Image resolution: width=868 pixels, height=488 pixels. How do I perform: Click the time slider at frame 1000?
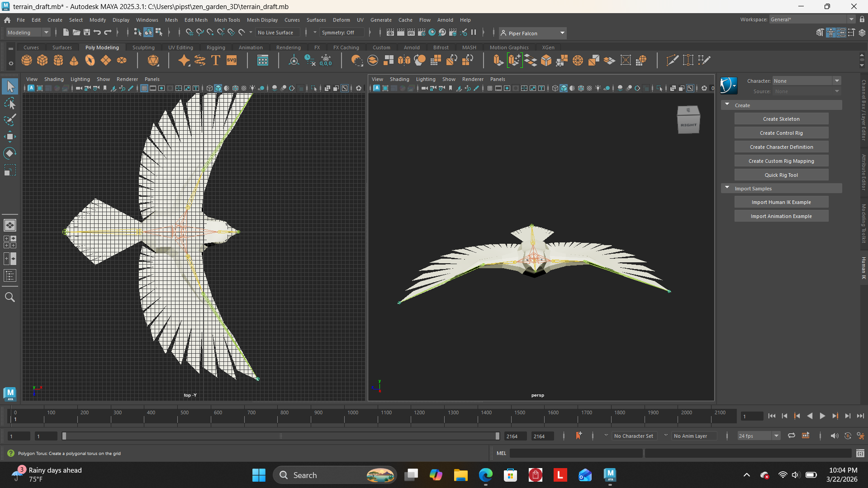coord(344,416)
